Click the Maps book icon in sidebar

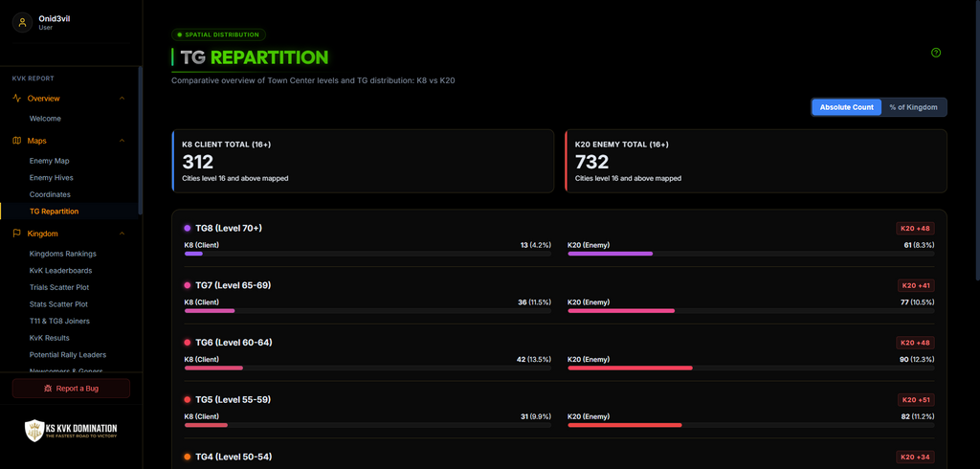coord(17,141)
